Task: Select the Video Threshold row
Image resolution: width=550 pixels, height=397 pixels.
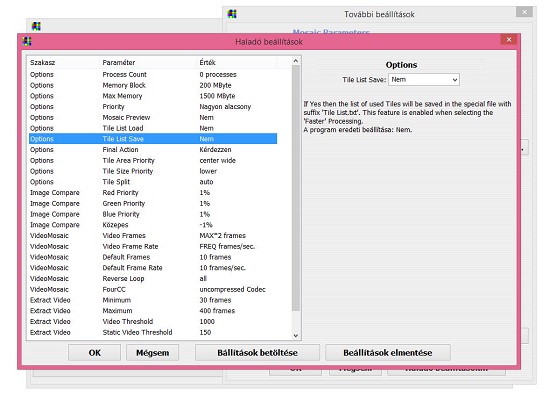Action: coord(153,321)
